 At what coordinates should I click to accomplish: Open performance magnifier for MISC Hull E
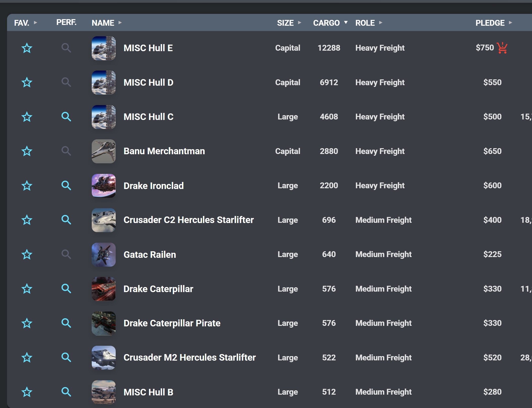pos(66,48)
